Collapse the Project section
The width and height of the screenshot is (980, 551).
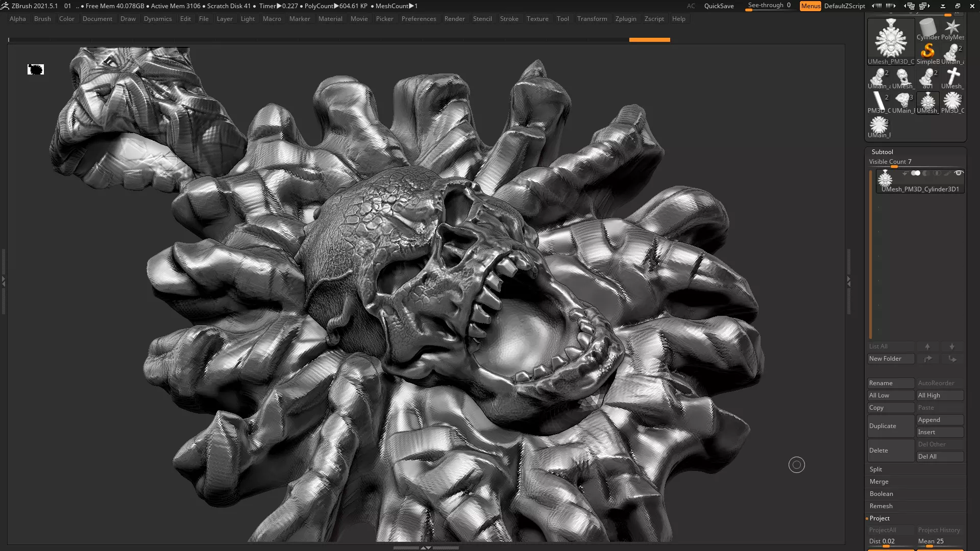pos(879,518)
